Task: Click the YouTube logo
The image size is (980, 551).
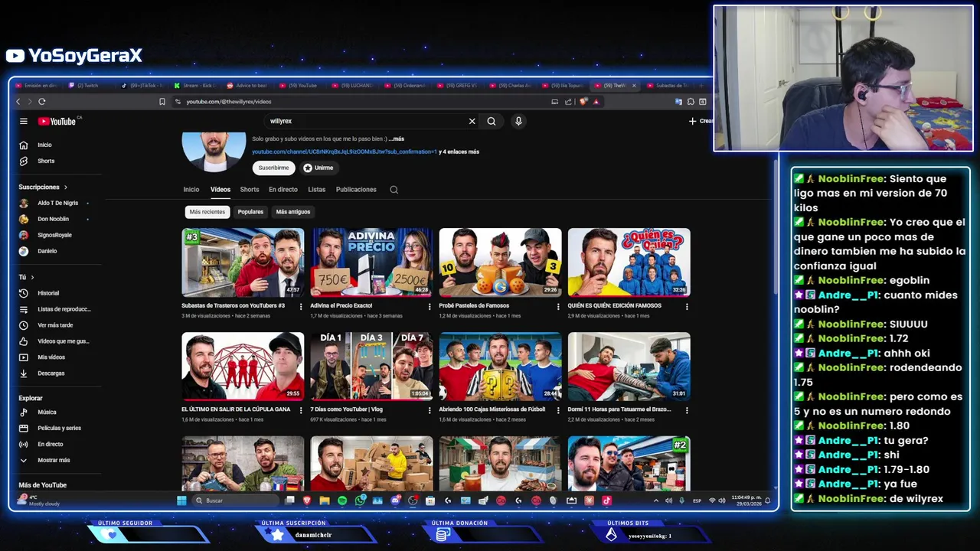Action: [58, 121]
